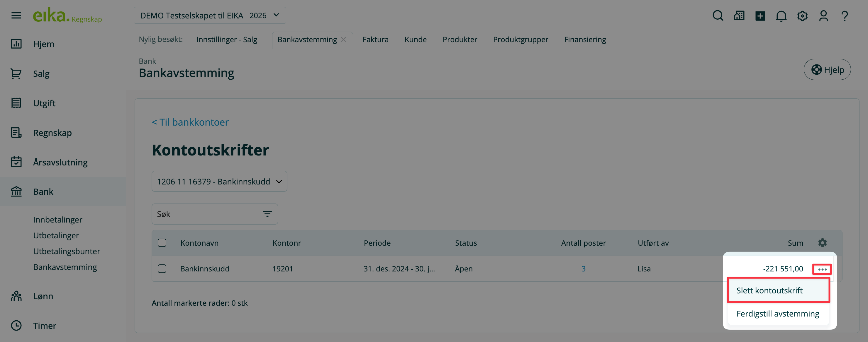Select Ferdigstill avstemming menu option
The height and width of the screenshot is (342, 868).
click(778, 314)
